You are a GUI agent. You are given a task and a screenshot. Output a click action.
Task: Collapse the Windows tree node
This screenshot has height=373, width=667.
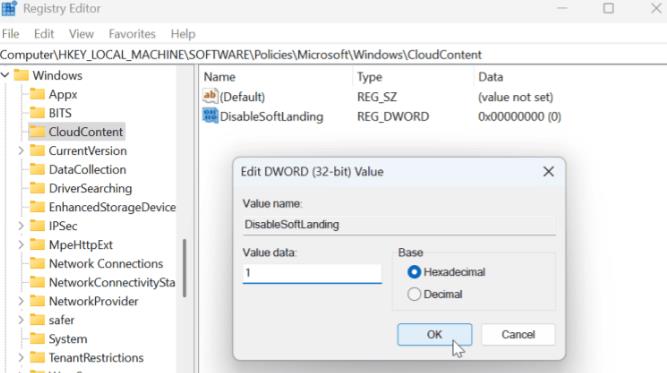click(5, 75)
